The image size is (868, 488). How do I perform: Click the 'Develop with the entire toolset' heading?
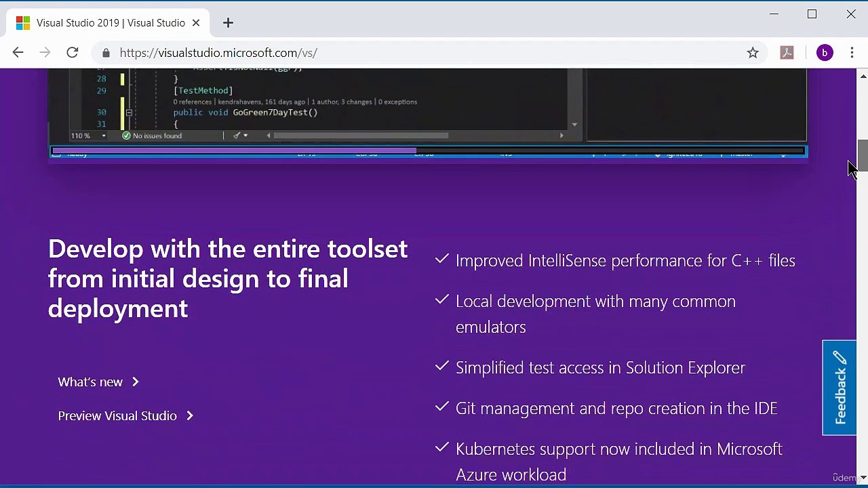(x=228, y=279)
